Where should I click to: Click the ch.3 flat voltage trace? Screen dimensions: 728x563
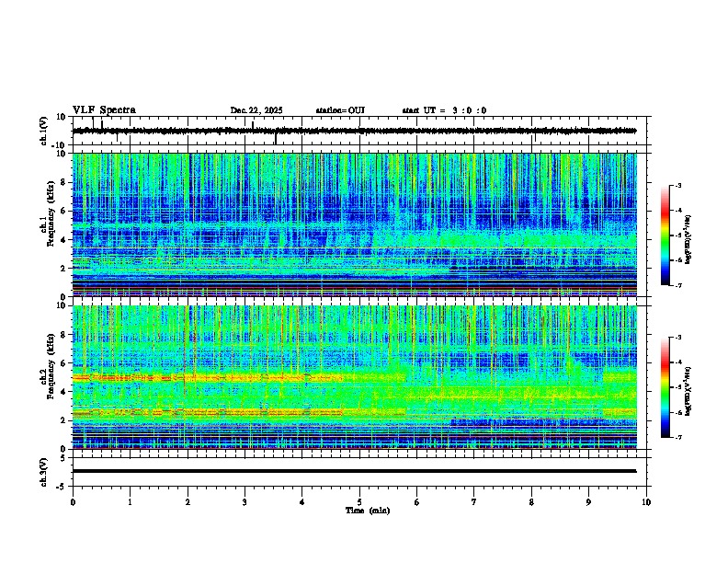point(354,471)
